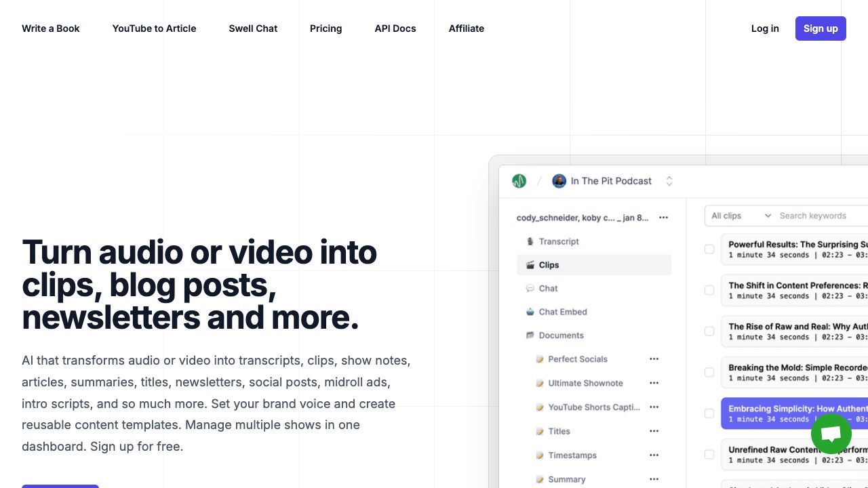Expand the All clips filter dropdown

click(x=741, y=216)
